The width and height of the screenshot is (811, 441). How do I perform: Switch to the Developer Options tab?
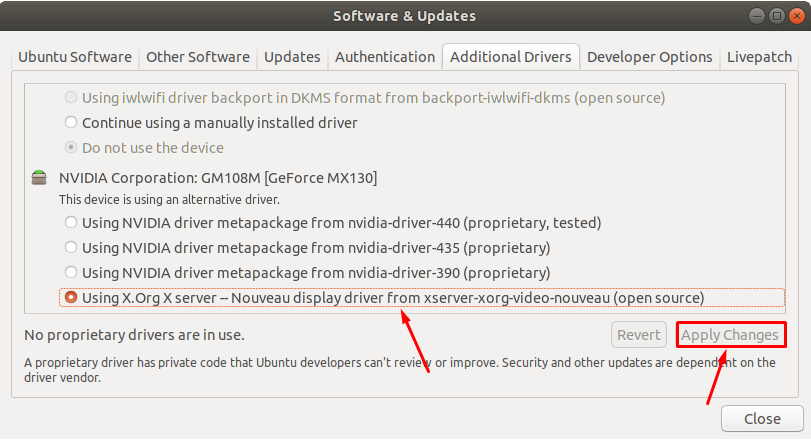[x=650, y=57]
